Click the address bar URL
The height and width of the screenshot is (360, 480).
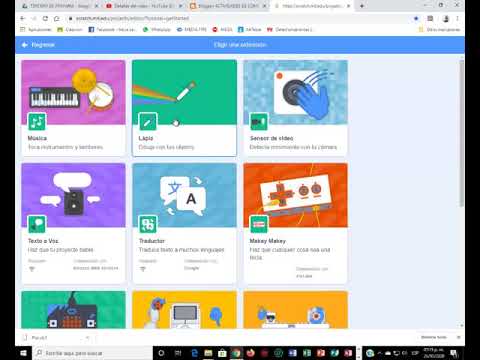tap(132, 18)
